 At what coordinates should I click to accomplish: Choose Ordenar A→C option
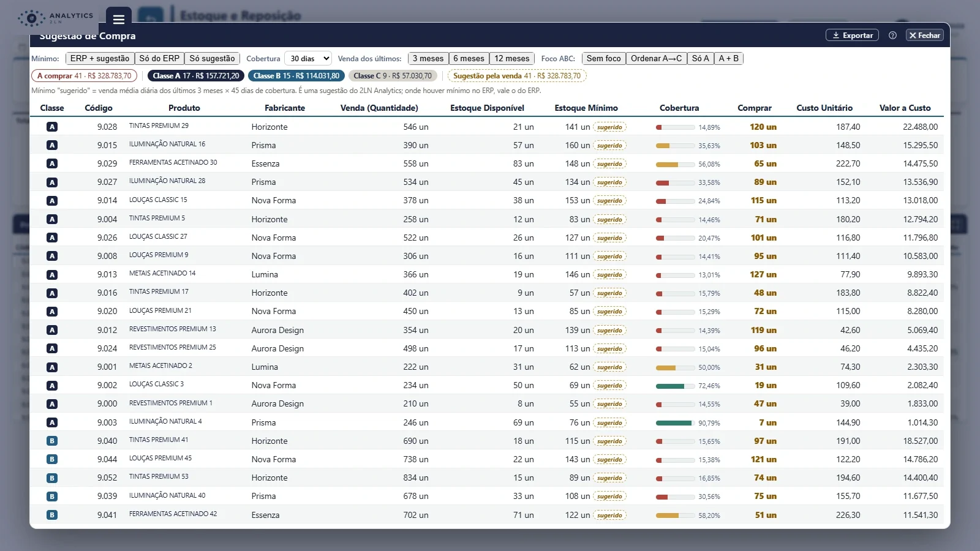[x=657, y=59]
